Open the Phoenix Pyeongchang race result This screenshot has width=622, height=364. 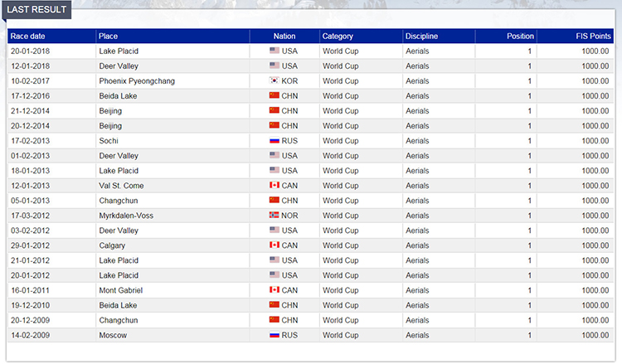click(x=136, y=81)
